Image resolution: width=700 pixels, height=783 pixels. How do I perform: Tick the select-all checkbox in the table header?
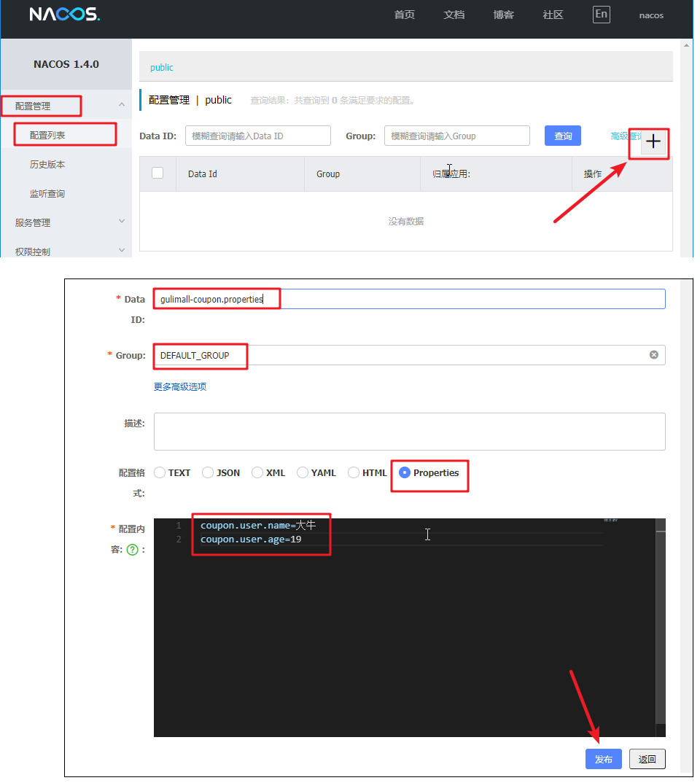coord(157,173)
